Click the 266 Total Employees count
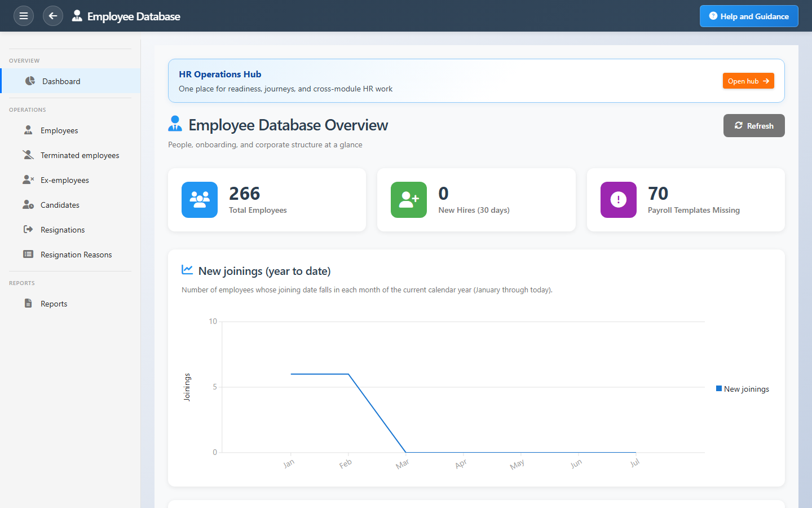This screenshot has height=508, width=812. [245, 194]
